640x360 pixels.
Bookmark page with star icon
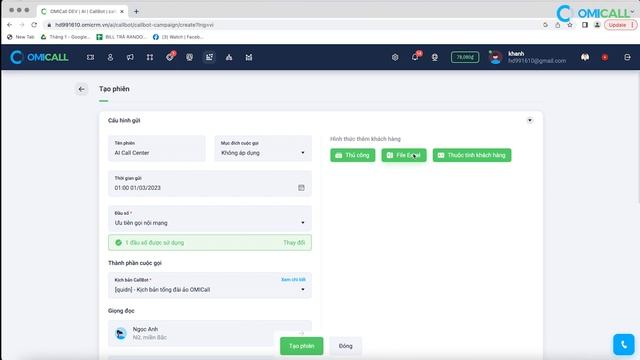tap(570, 25)
